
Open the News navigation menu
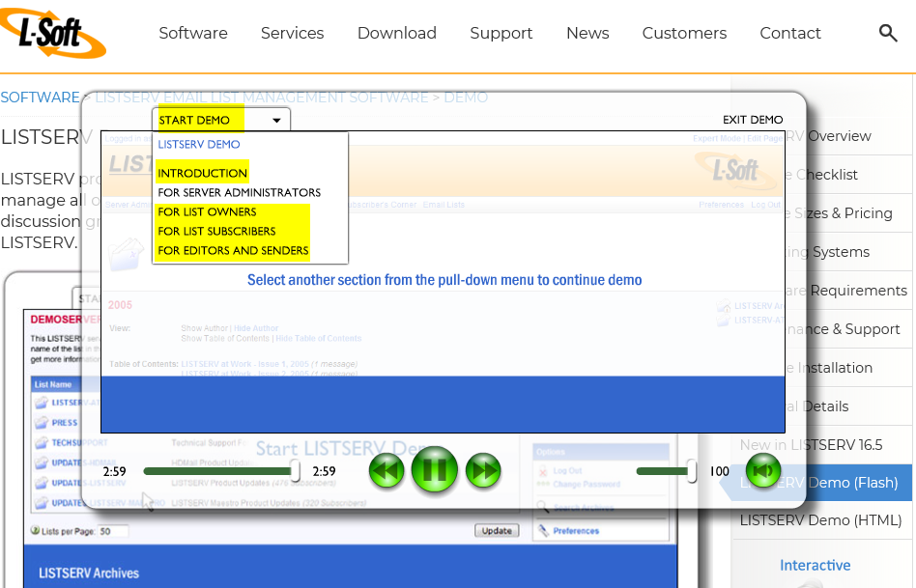(x=587, y=33)
